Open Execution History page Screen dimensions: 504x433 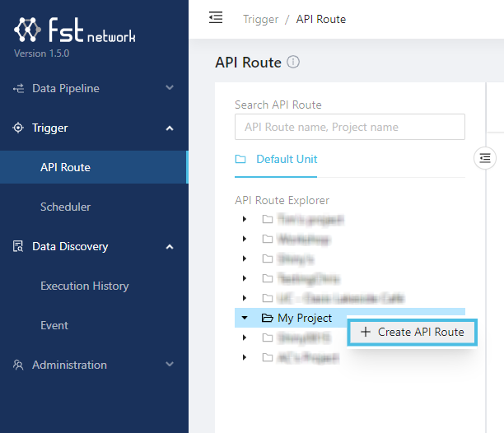[x=84, y=286]
